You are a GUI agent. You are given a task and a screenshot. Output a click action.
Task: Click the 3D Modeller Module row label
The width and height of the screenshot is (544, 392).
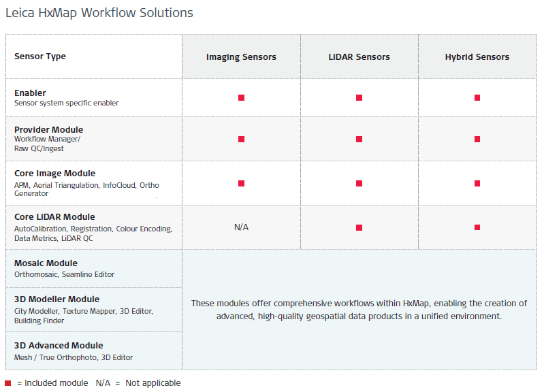57,299
